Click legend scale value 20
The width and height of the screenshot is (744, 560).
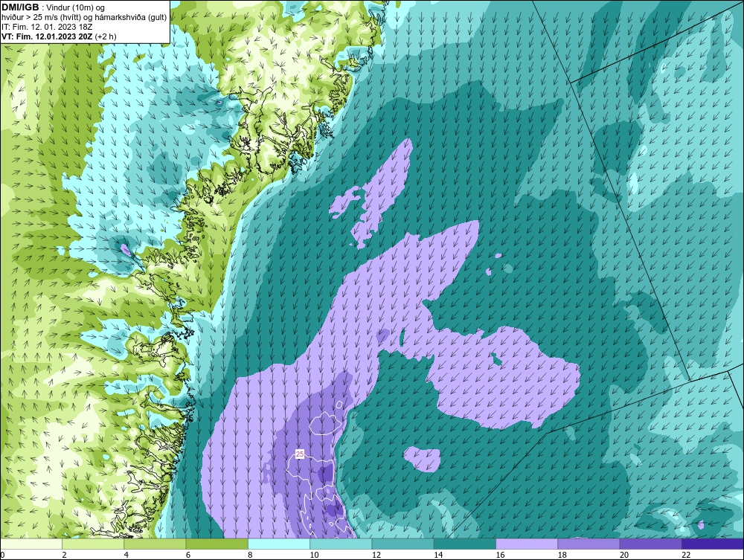624,556
